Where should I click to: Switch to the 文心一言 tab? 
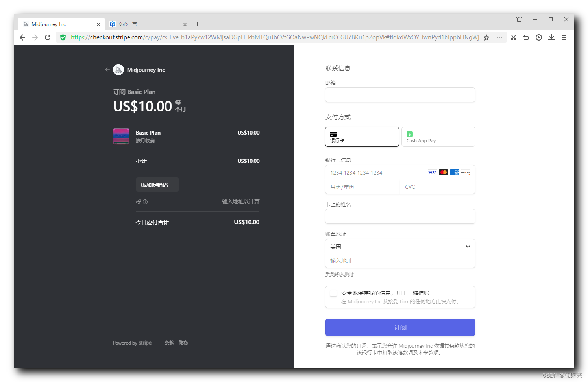[x=148, y=24]
